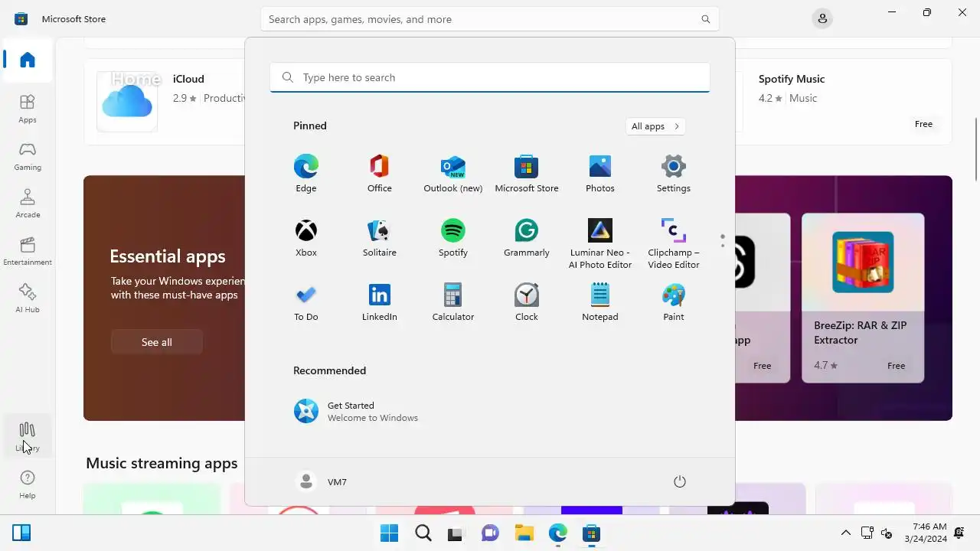The width and height of the screenshot is (980, 551).
Task: Click See all for Essential apps
Action: [x=157, y=342]
